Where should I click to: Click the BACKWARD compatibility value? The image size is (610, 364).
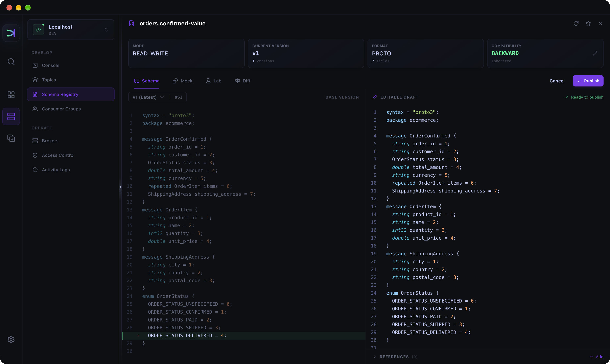(505, 53)
